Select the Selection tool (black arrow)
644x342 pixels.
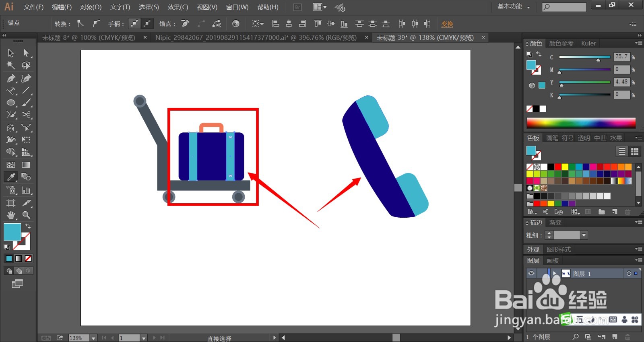[11, 53]
